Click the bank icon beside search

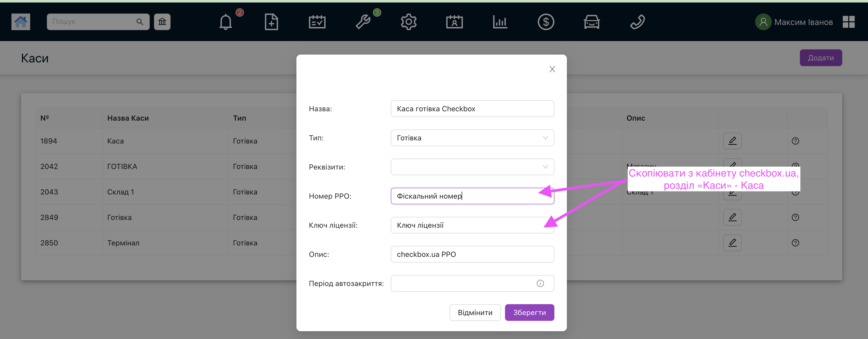(162, 22)
